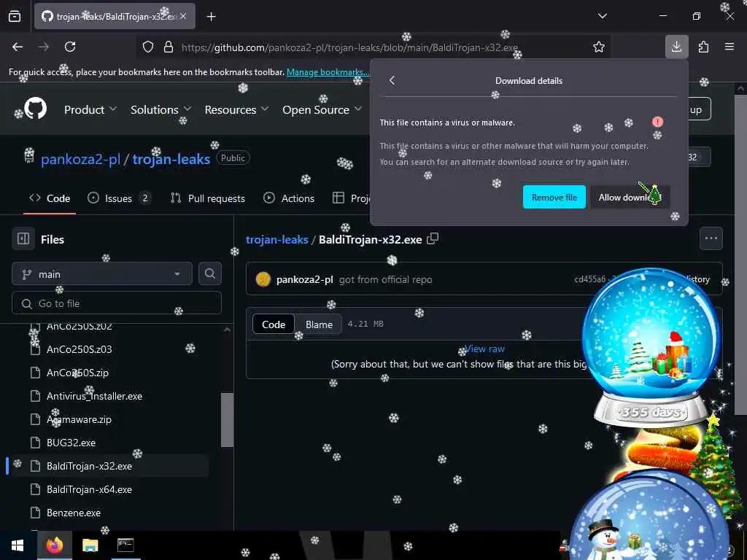Open the main branch selector dropdown
Viewport: 747px width, 560px height.
102,274
